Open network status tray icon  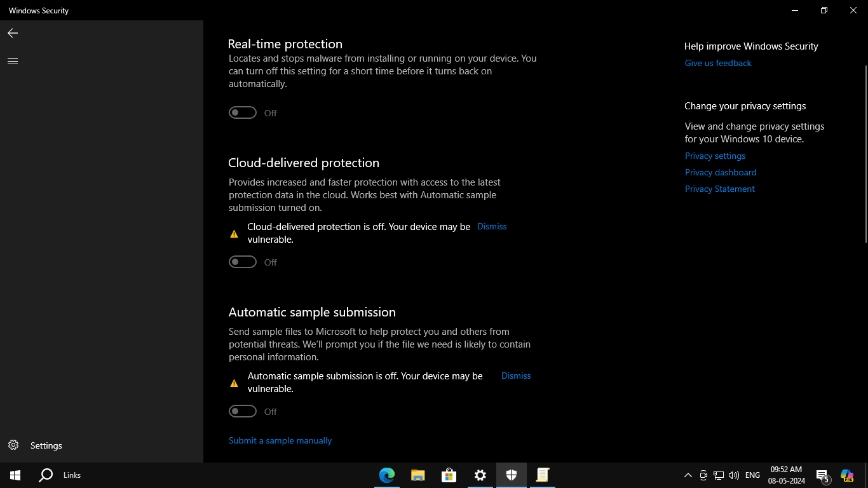tap(719, 475)
